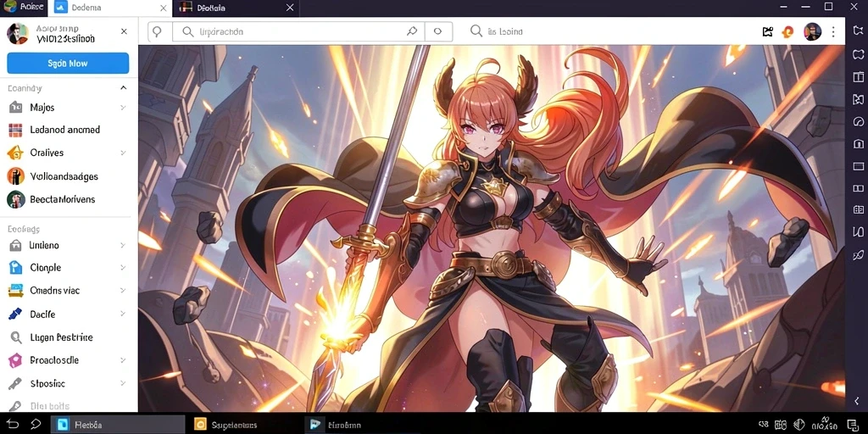Click the blue Sgón Nlow button

(x=68, y=63)
